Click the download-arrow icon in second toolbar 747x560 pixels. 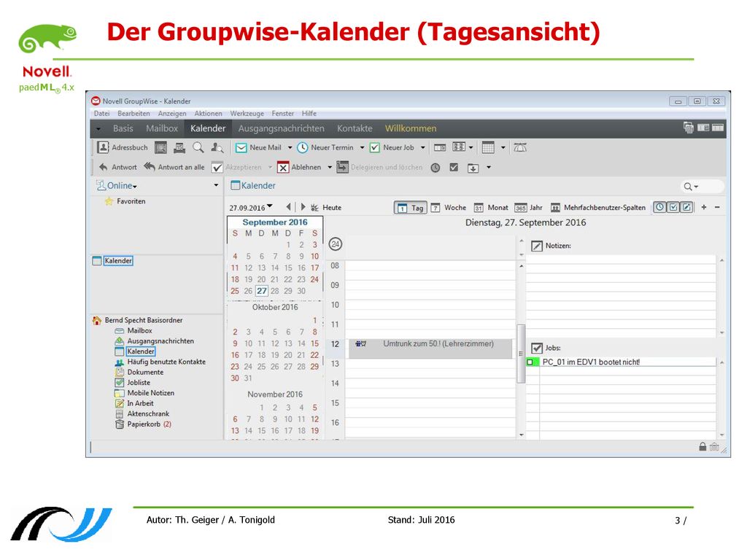(473, 168)
